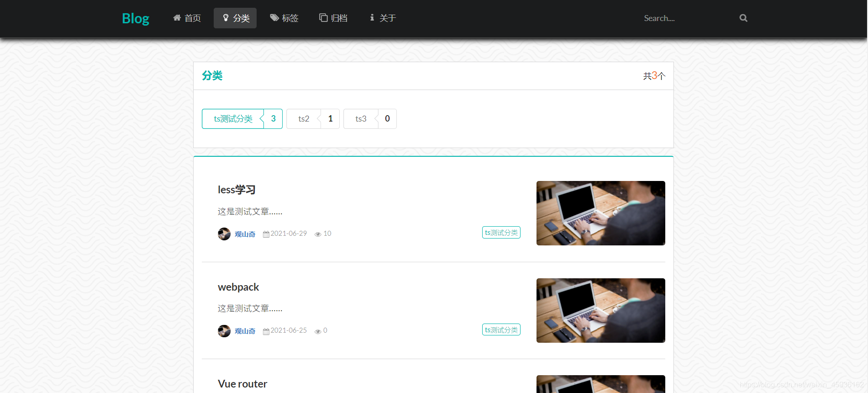The image size is (868, 393).
Task: Click the date 2021-06-25
Action: [289, 330]
